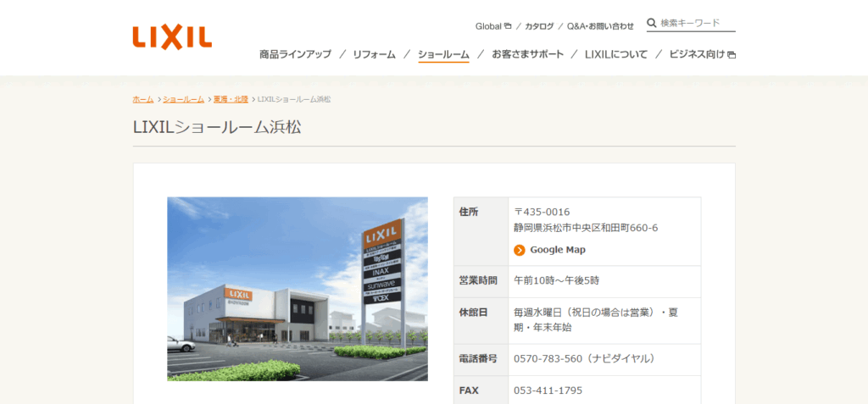Screen dimensions: 868x404
Task: Click the showroom building photo
Action: (x=298, y=289)
